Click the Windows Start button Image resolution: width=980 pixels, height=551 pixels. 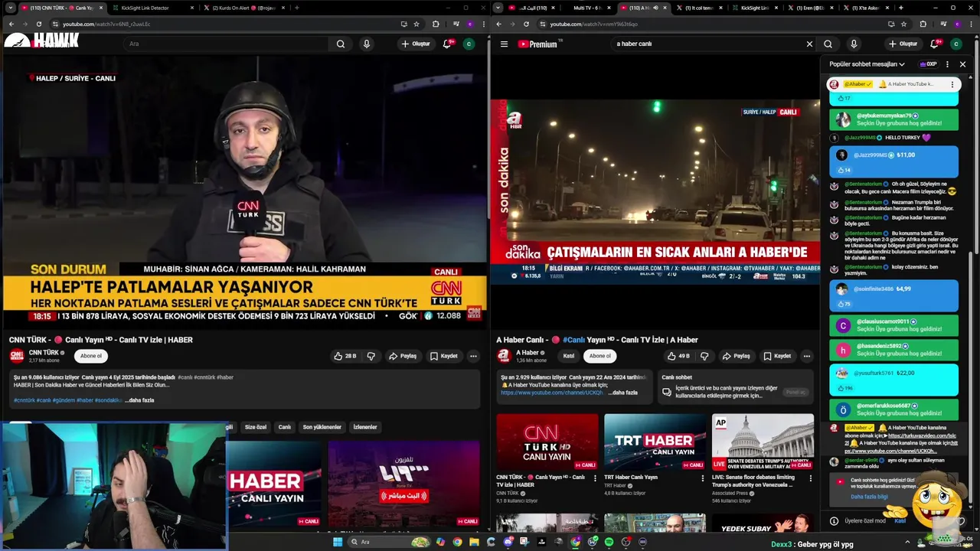click(x=338, y=542)
